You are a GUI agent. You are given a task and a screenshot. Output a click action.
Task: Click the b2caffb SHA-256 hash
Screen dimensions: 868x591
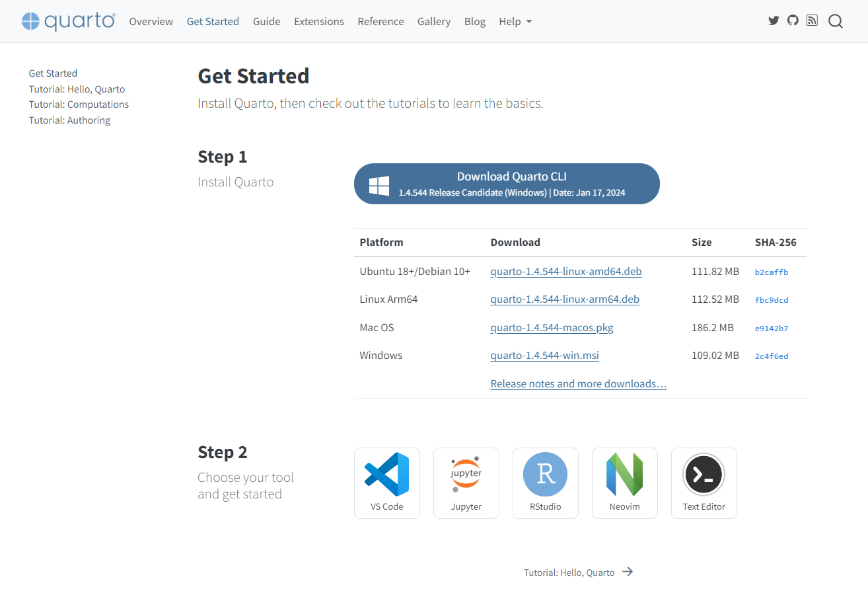[x=772, y=272]
